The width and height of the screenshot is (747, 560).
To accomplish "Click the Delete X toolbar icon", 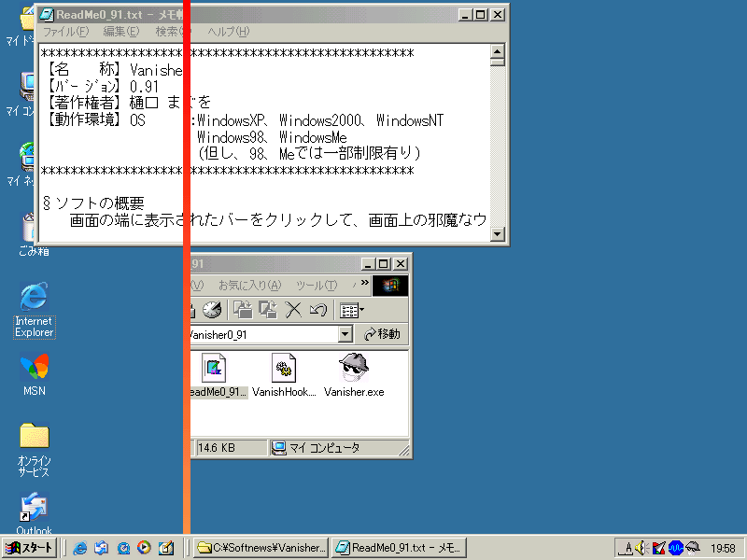I will (x=293, y=310).
